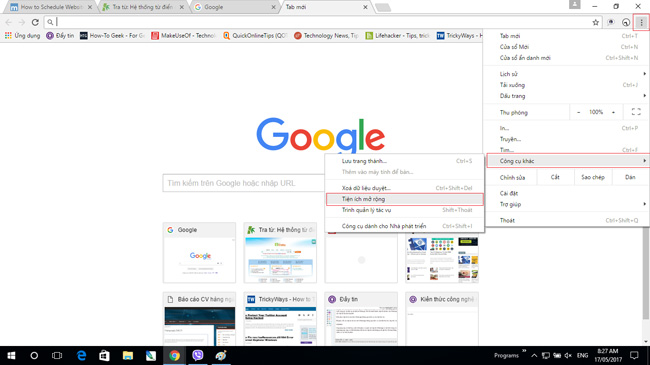Screen dimensions: 650x365
Task: Bookmark this page with the star icon
Action: point(596,22)
